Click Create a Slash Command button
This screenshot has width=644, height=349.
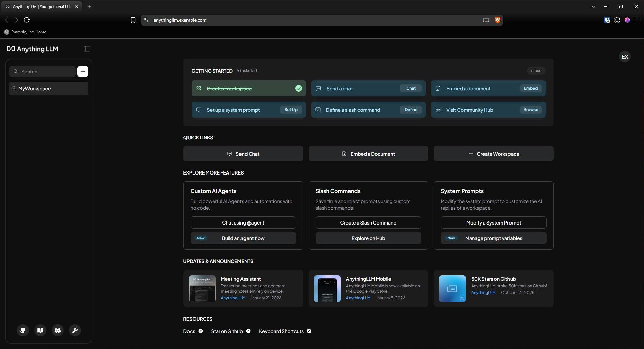pos(368,222)
